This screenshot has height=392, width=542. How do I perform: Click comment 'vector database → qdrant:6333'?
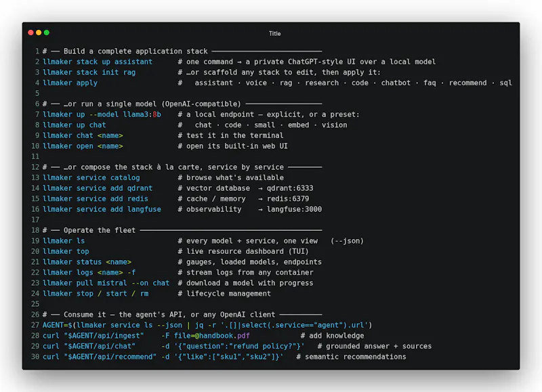point(246,188)
